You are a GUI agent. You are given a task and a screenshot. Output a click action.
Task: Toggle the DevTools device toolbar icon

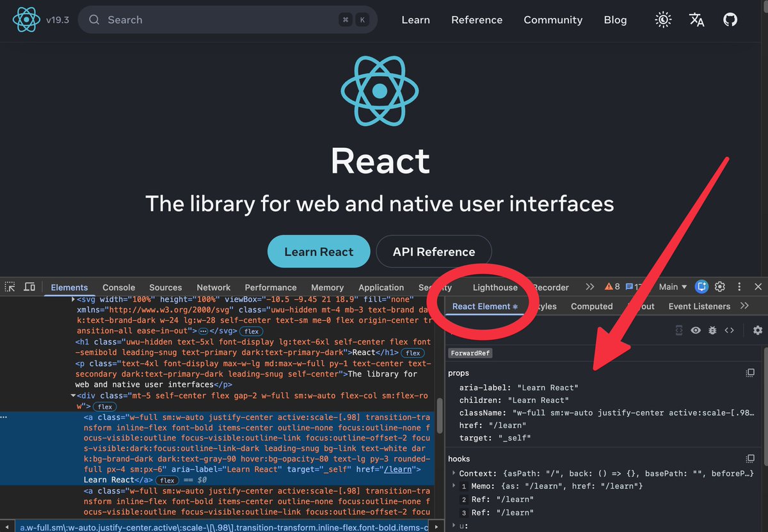(29, 287)
